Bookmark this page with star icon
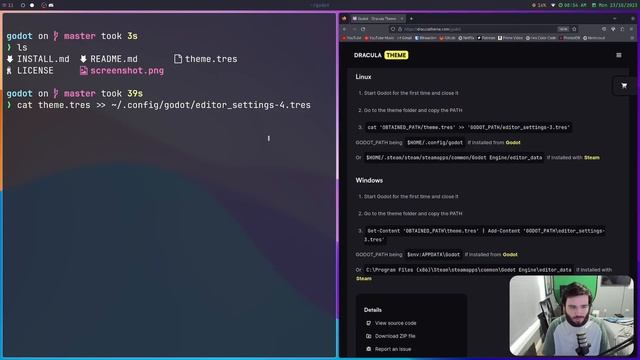This screenshot has width=640, height=360. [574, 29]
